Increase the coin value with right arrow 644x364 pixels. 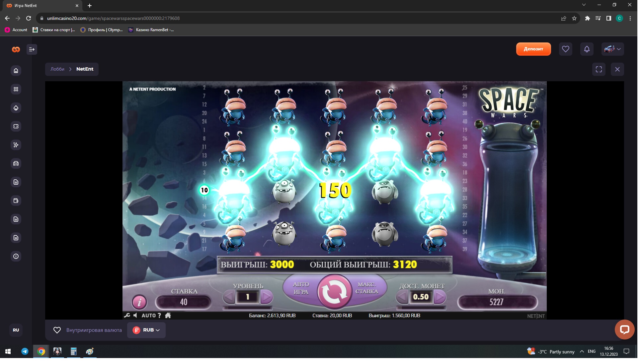(x=440, y=297)
